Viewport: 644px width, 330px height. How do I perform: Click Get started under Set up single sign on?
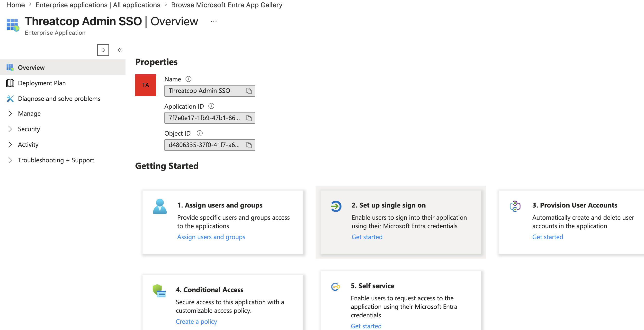(367, 237)
